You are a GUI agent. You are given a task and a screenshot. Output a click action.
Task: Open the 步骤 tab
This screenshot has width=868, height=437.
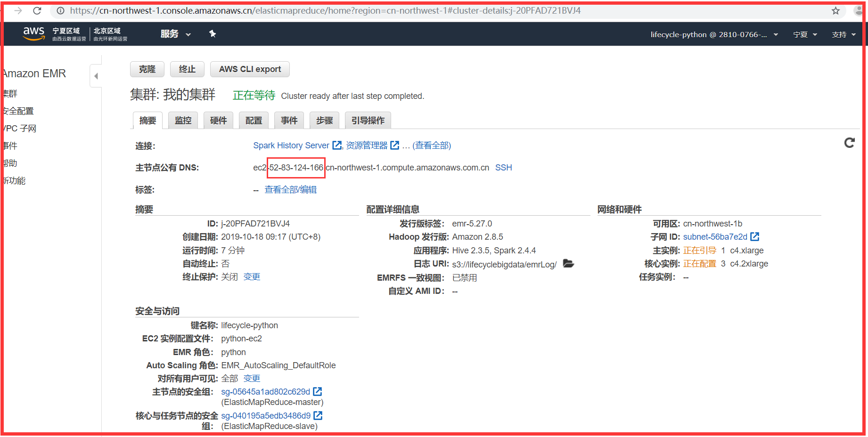(324, 120)
